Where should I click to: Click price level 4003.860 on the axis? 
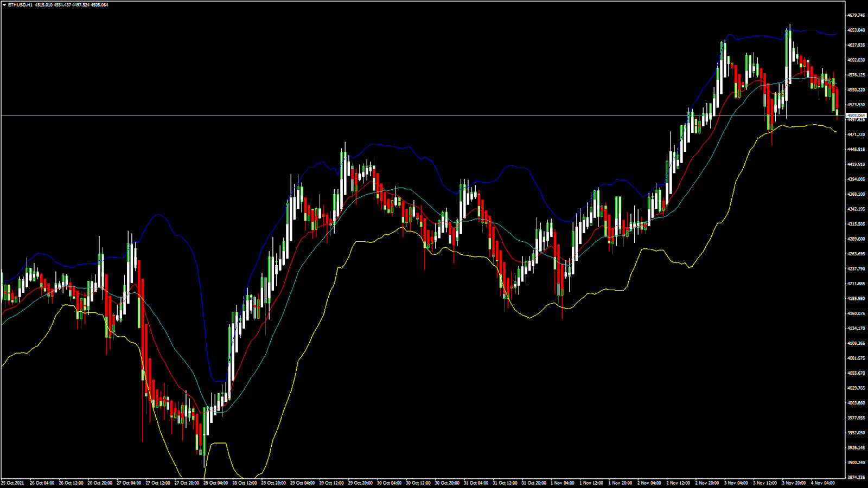click(x=856, y=403)
